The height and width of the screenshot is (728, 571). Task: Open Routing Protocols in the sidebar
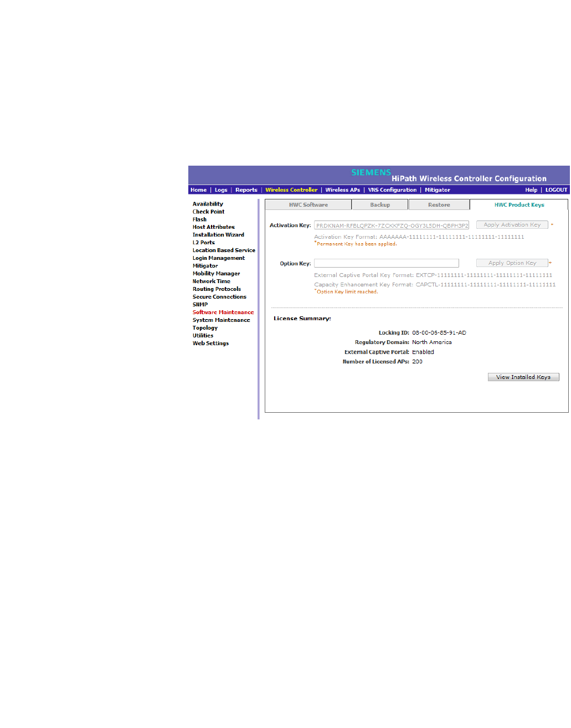click(x=217, y=289)
